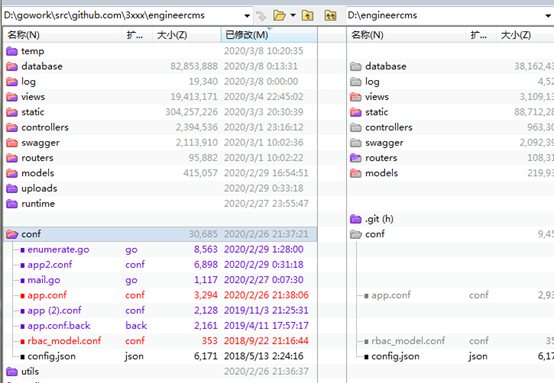Click the grayed refresh arrow icon
Screen dimensions: 554x383
coord(261,16)
